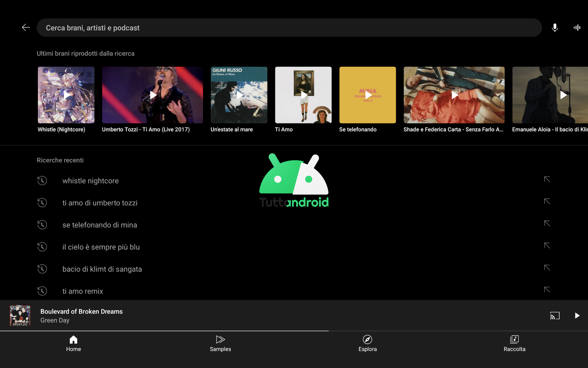The height and width of the screenshot is (368, 588).
Task: Insert 'whistle nightcore' into search with arrow icon
Action: click(x=547, y=179)
